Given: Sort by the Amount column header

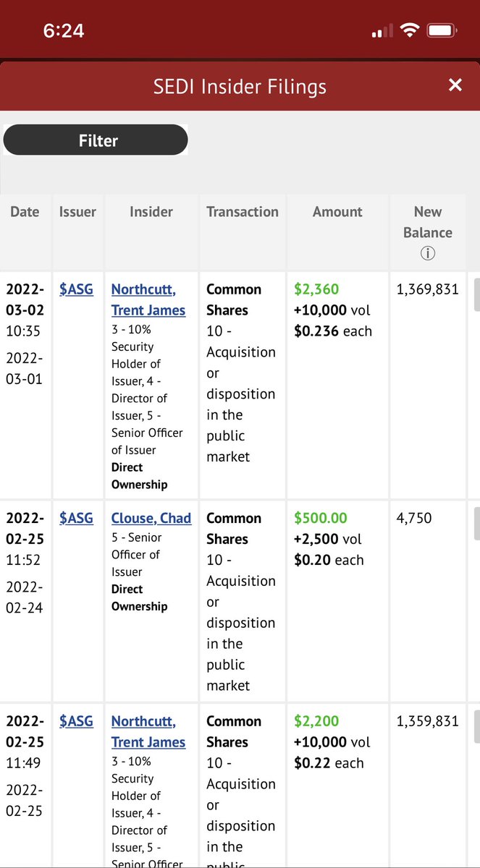Looking at the screenshot, I should (337, 212).
